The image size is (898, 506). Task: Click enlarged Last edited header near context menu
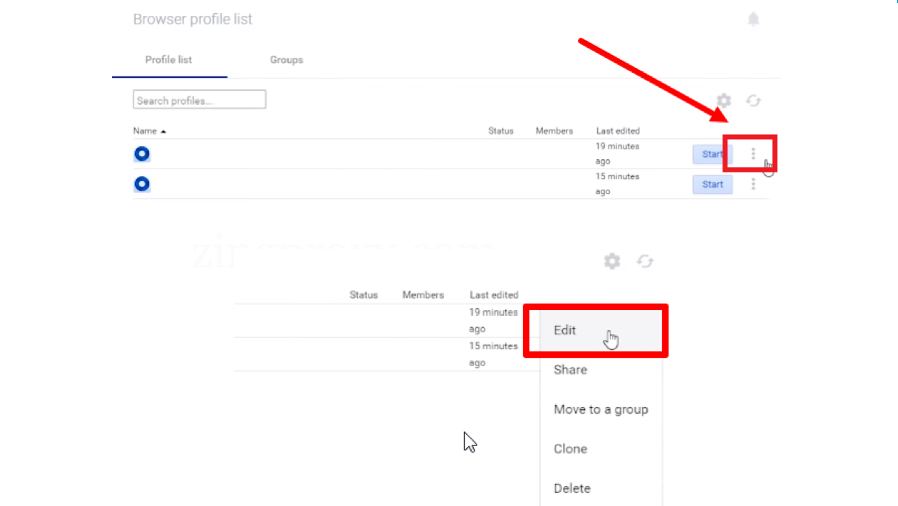click(x=494, y=295)
